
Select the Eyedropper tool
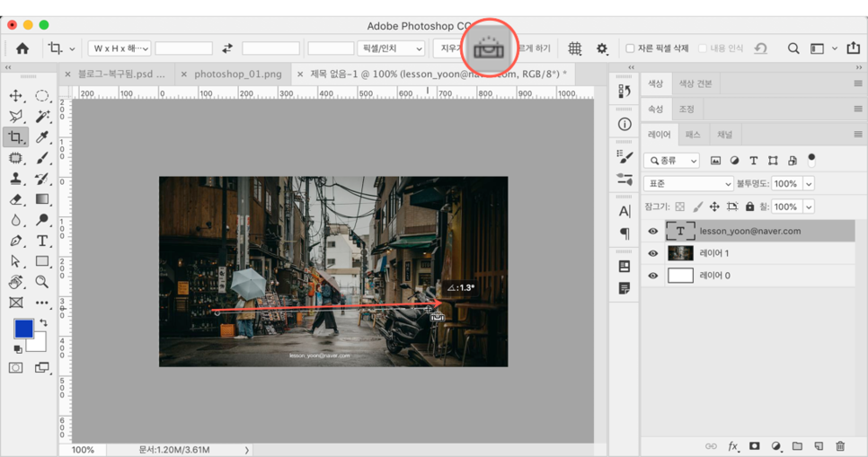click(42, 137)
